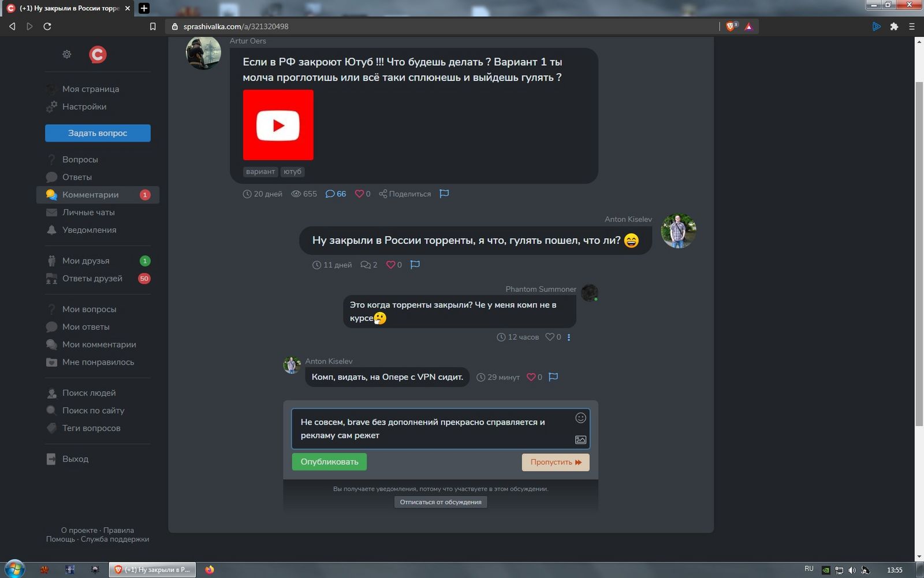Click the page vertical scrollbar thumb
924x578 pixels.
pyautogui.click(x=919, y=254)
